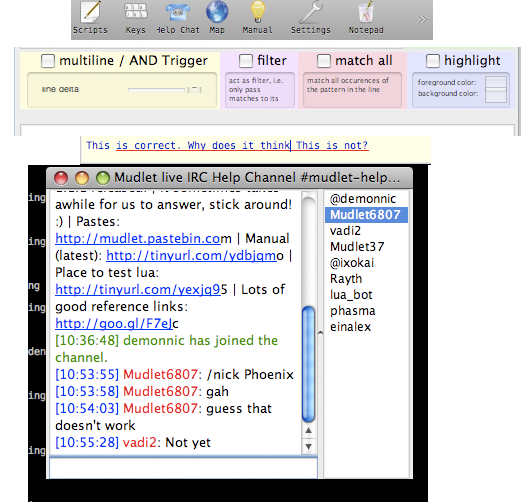The width and height of the screenshot is (521, 502).
Task: Click the Mudlet6807 /nick Phoenix message
Action: click(174, 375)
